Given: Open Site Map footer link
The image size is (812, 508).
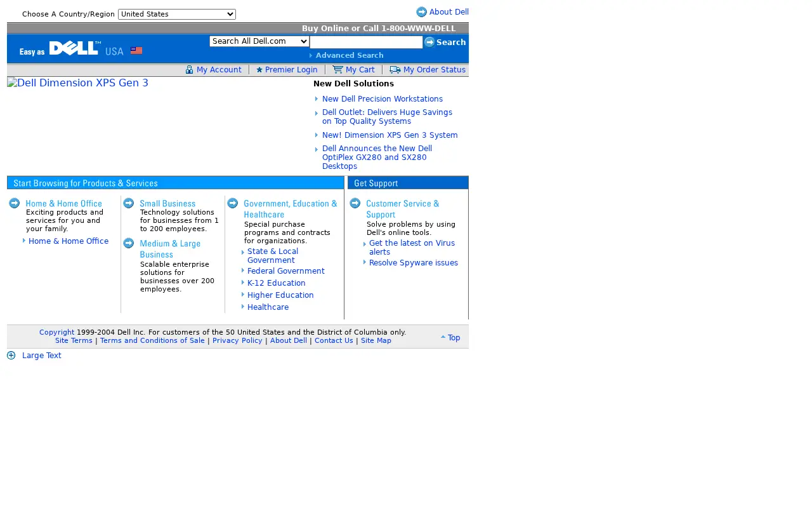Looking at the screenshot, I should 376,341.
